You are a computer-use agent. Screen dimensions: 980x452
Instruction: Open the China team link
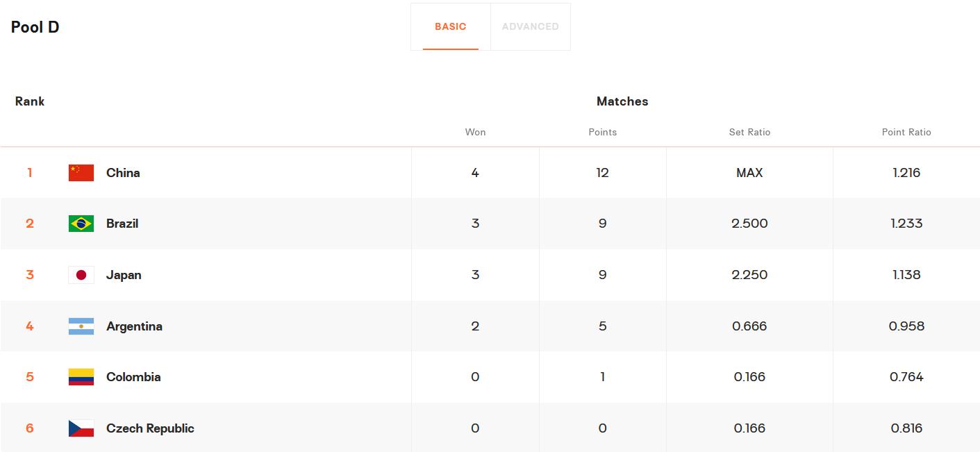[123, 173]
